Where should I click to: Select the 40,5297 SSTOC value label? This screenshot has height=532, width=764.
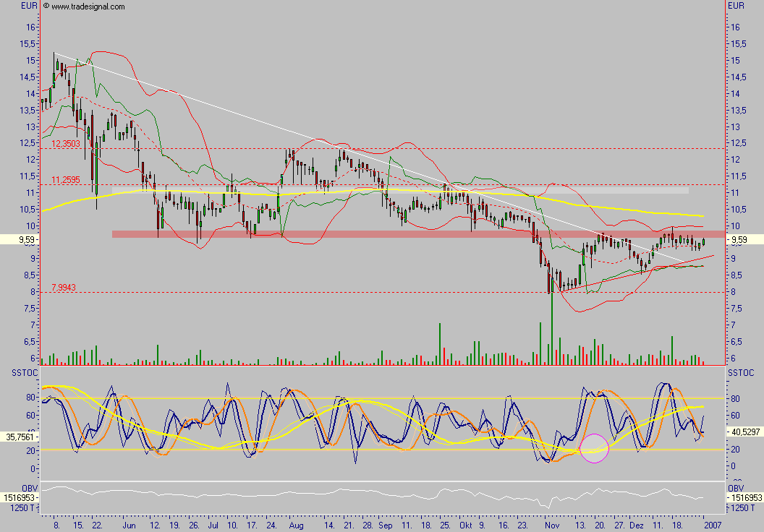[744, 433]
